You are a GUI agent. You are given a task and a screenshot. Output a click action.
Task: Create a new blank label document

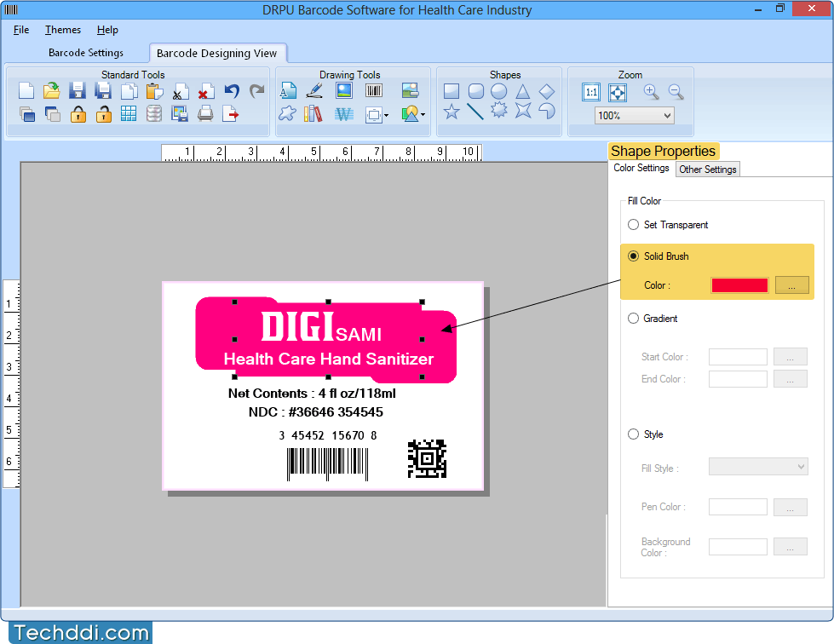tap(26, 91)
